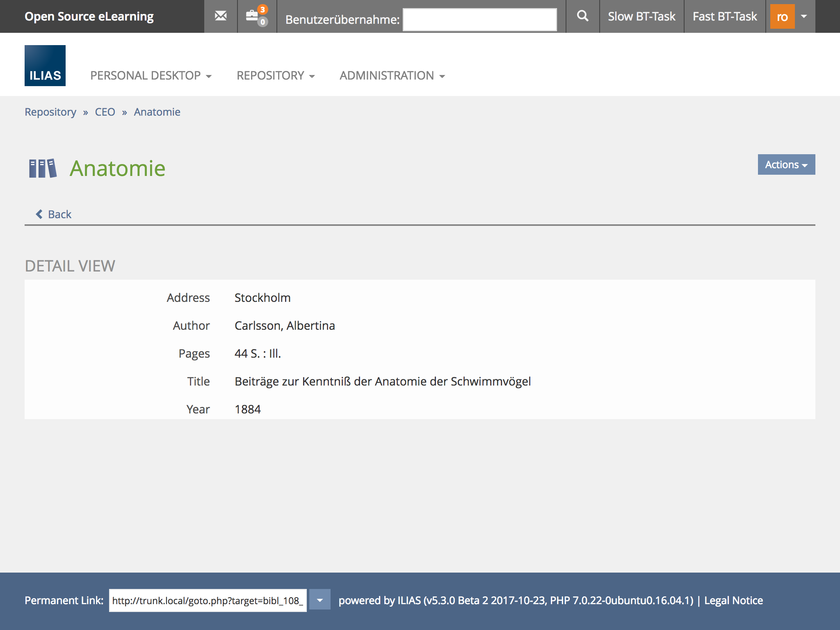Expand the user menu dropdown arrow
The width and height of the screenshot is (840, 630).
tap(804, 16)
